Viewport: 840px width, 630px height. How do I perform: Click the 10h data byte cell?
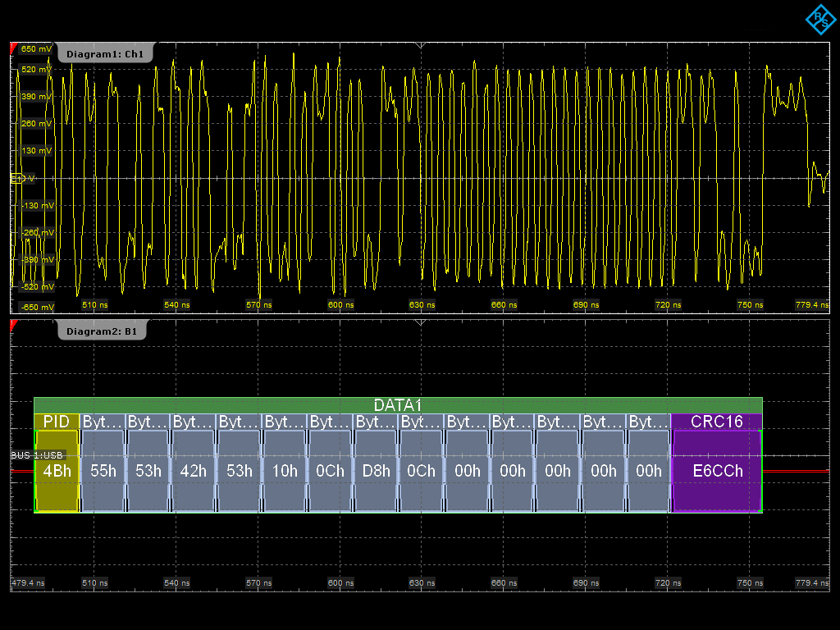pos(285,471)
